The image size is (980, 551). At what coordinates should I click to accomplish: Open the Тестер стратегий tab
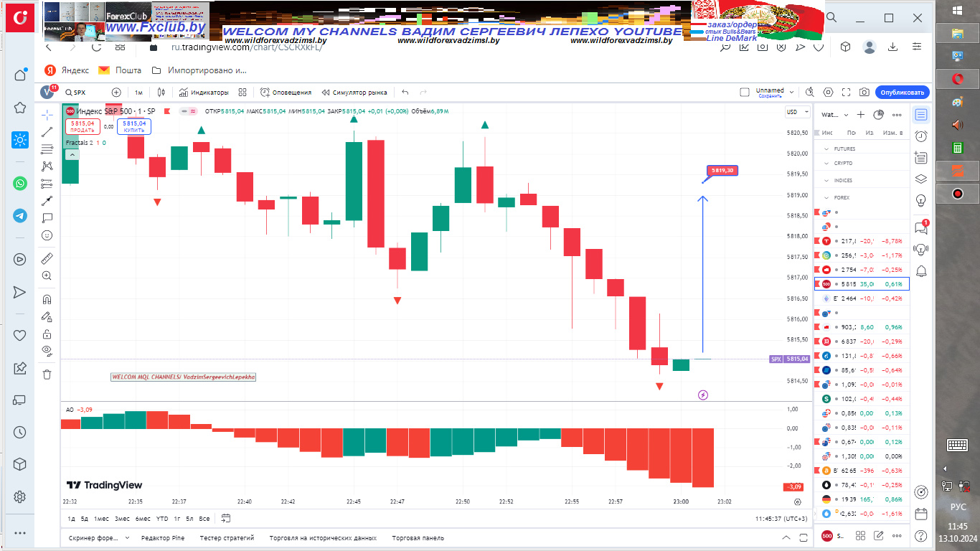click(x=227, y=538)
